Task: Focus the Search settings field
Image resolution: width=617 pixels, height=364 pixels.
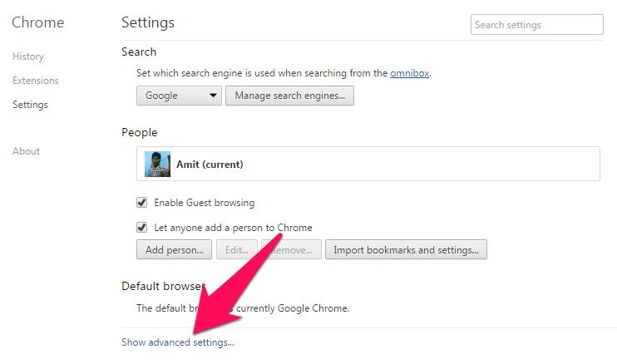Action: [x=536, y=25]
